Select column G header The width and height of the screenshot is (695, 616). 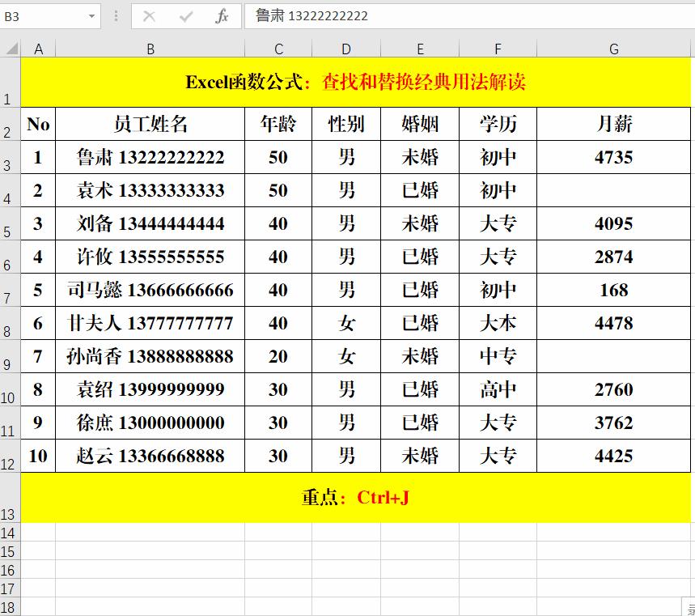click(613, 48)
